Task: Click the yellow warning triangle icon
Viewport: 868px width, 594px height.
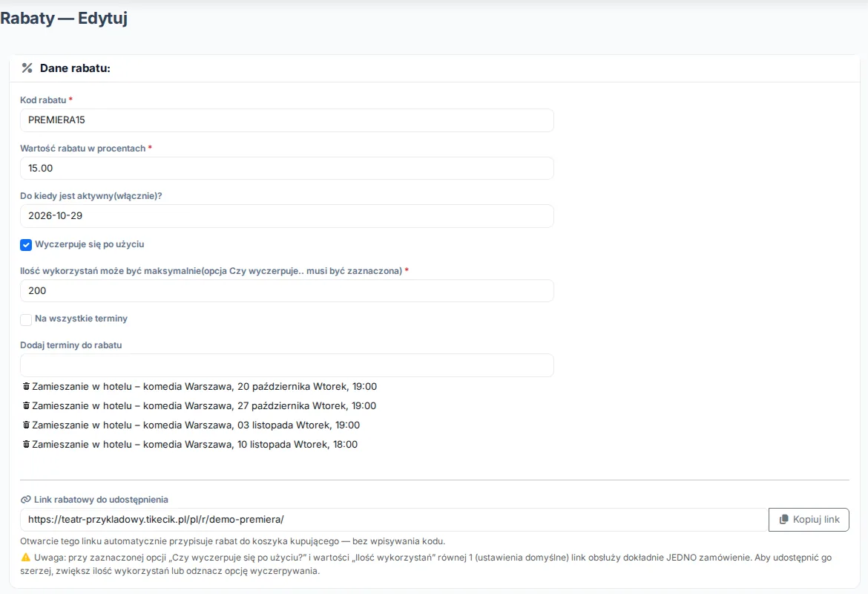Action: coord(25,558)
